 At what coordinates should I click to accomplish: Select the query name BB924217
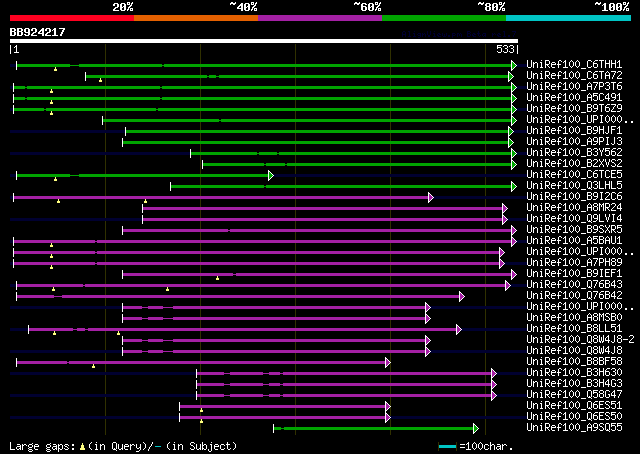(38, 32)
